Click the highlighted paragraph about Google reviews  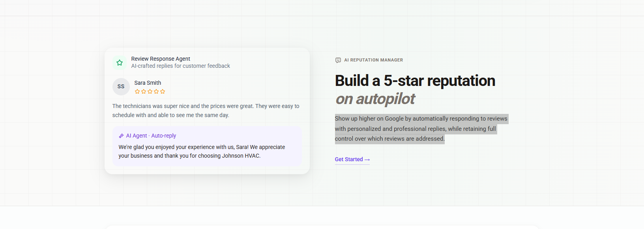click(421, 129)
